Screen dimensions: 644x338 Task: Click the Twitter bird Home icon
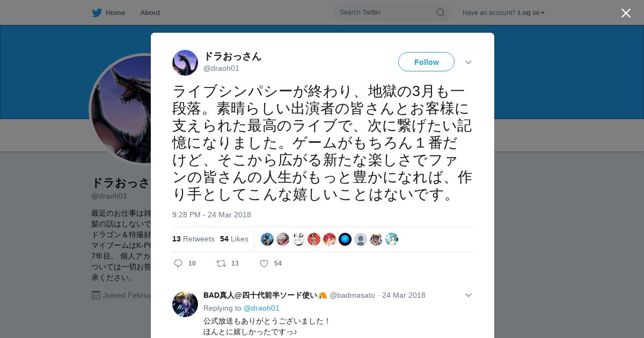point(97,13)
